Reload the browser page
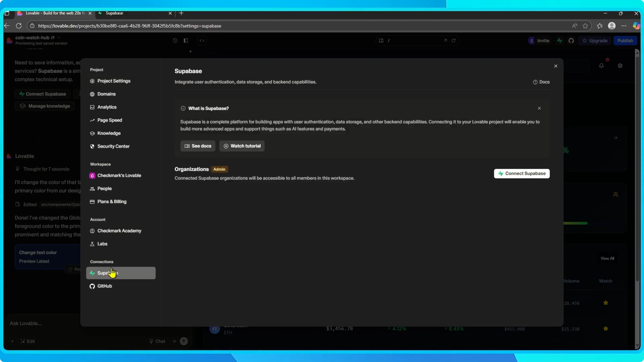 [x=19, y=26]
